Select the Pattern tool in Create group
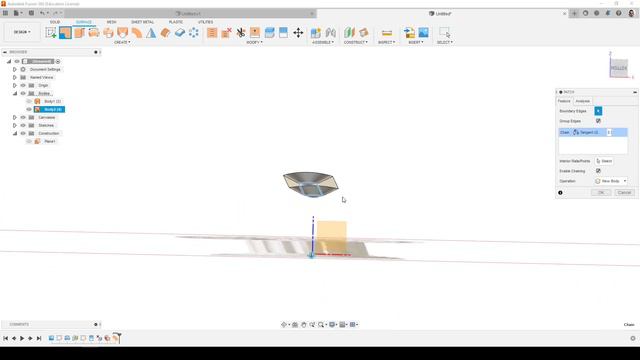Screen dimensions: 640x360 coord(194,33)
